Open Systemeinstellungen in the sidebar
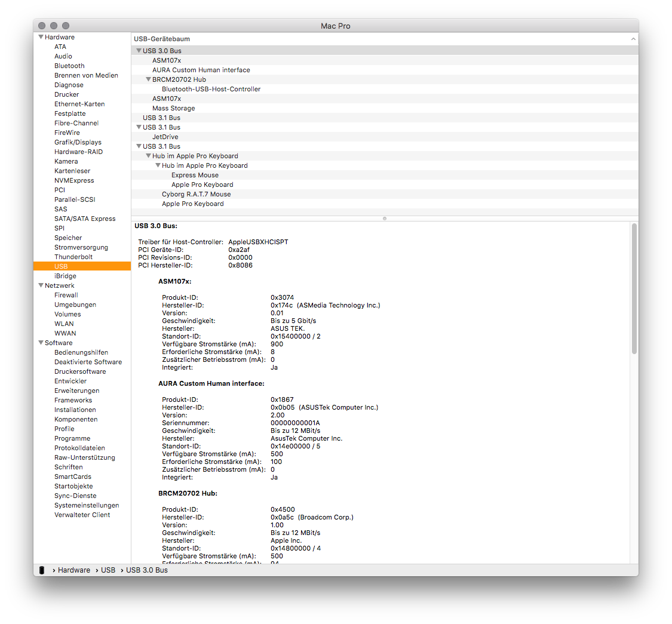 (x=87, y=505)
